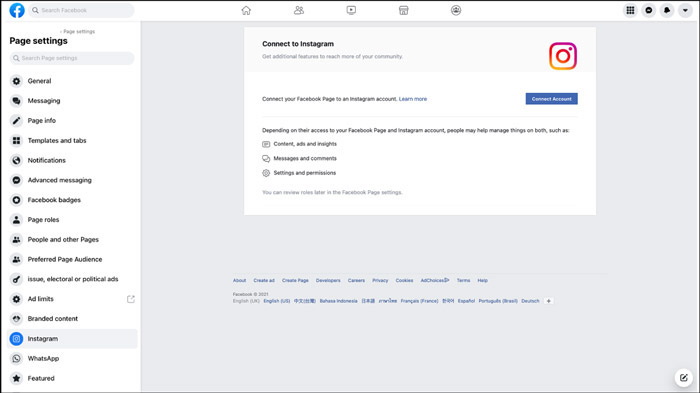Screen dimensions: 700x393
Task: Click issue, electoral or political ads icon
Action: pos(17,279)
